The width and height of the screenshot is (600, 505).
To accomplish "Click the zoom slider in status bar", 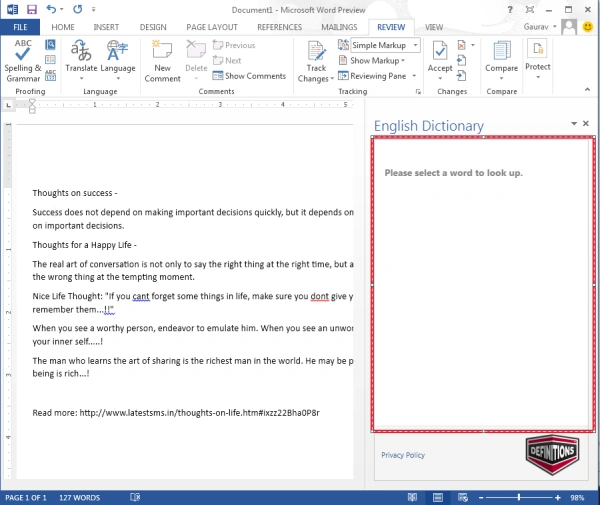I will (x=519, y=497).
